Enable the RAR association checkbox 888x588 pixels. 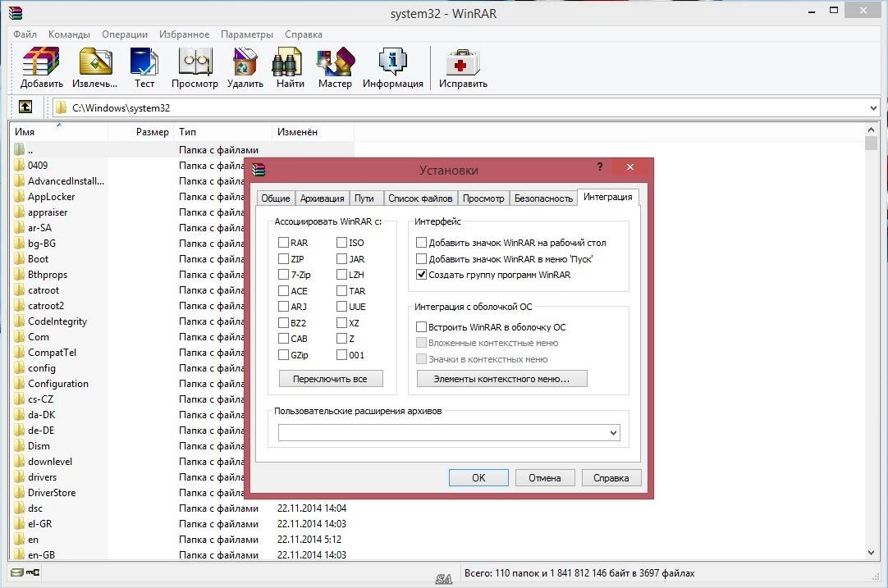[284, 242]
